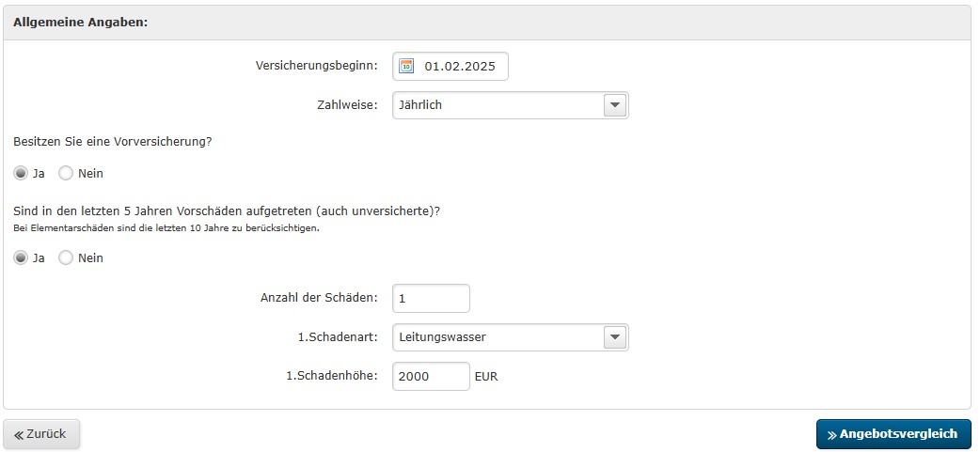Image resolution: width=980 pixels, height=452 pixels.
Task: Click the '1.Schadenhöhe:' label
Action: coord(332,376)
